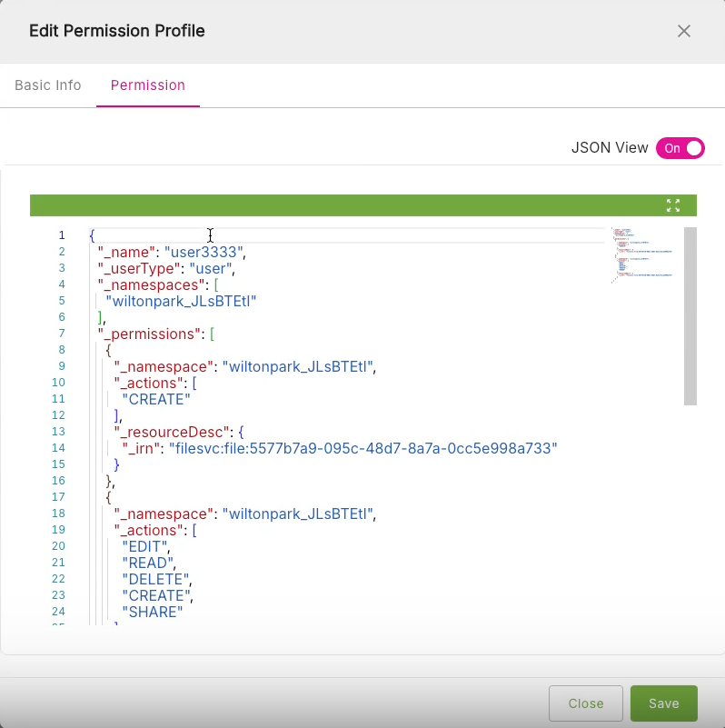725x728 pixels.
Task: Switch to the Basic Info tab
Action: pos(48,85)
